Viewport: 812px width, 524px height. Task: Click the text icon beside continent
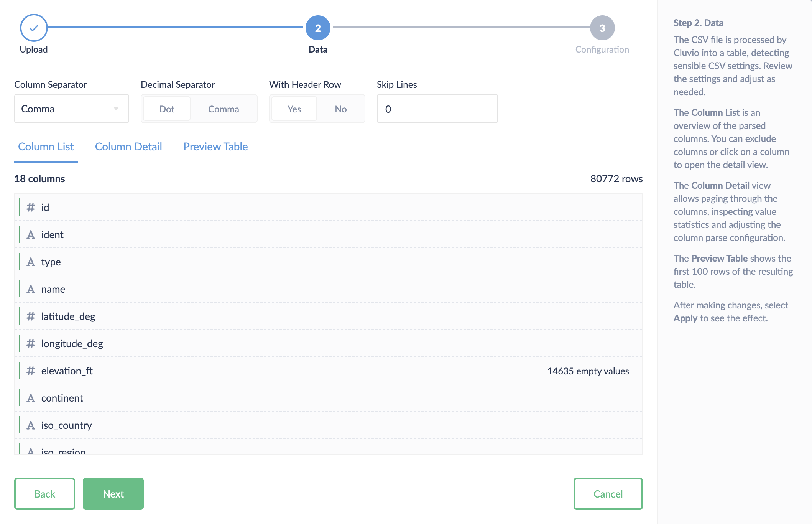pos(31,398)
